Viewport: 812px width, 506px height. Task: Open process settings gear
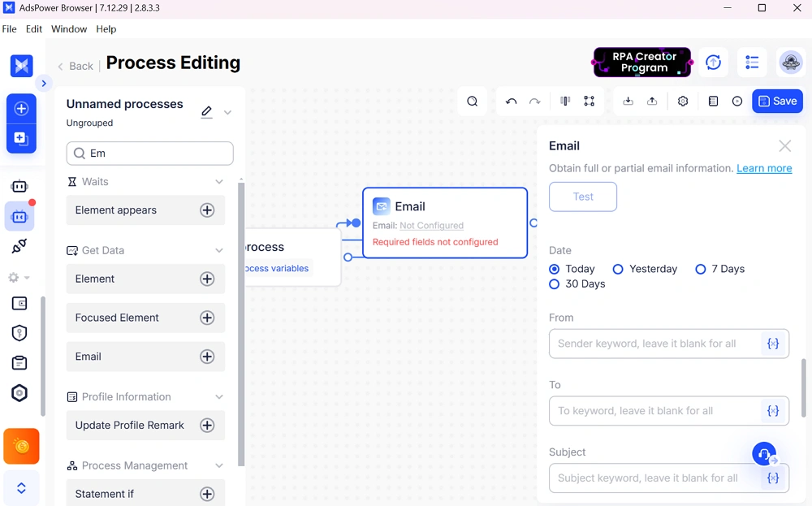[x=683, y=101]
